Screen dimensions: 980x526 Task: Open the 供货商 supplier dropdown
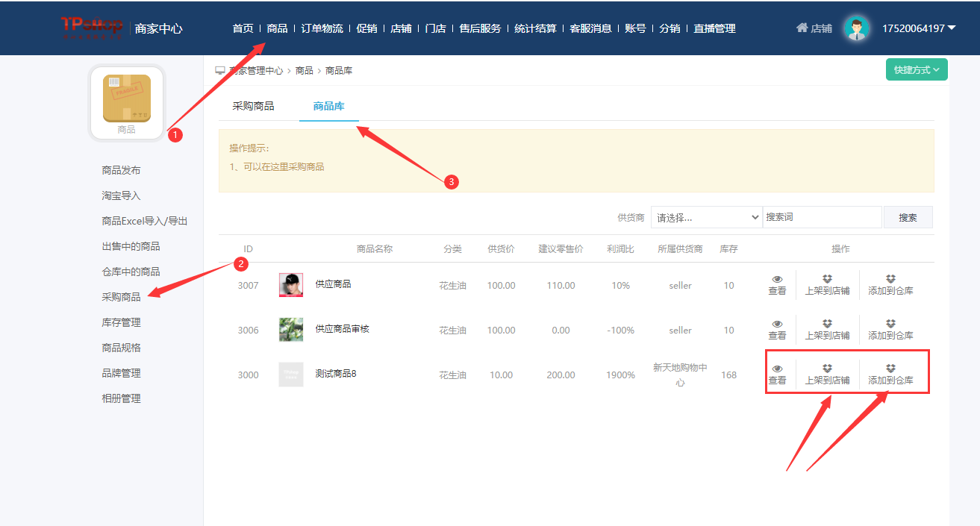706,217
